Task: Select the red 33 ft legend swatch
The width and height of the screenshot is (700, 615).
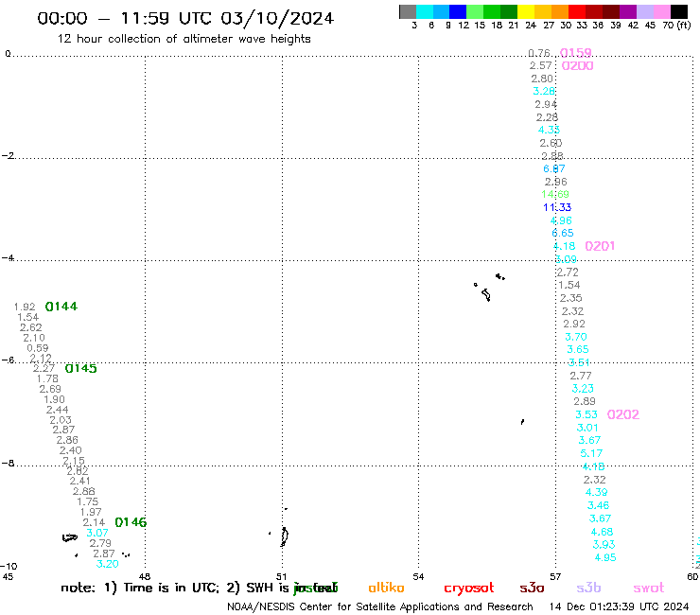Action: 577,11
